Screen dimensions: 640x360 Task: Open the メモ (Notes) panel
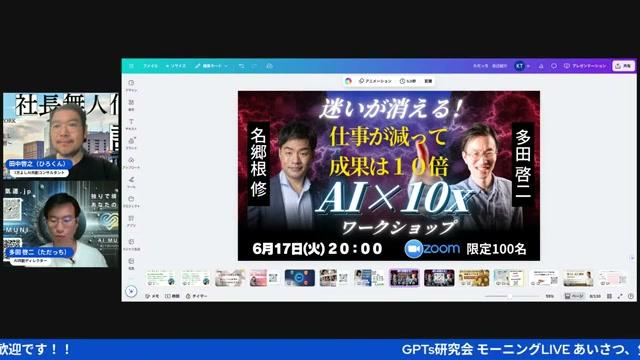point(152,296)
